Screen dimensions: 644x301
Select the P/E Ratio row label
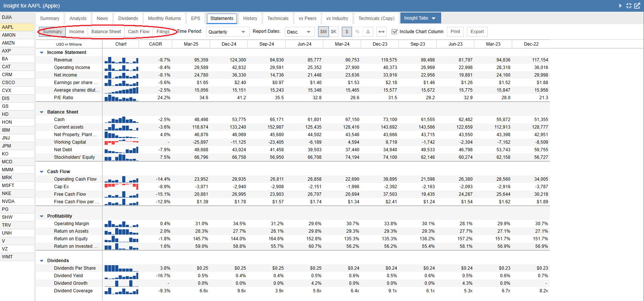tap(63, 98)
